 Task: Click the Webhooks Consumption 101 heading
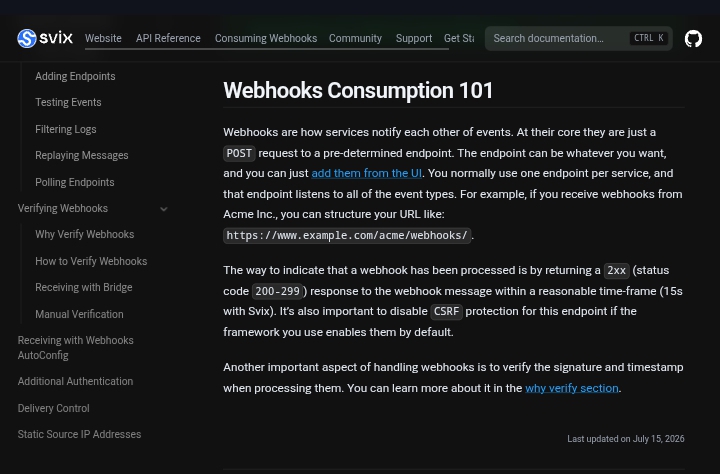point(358,90)
